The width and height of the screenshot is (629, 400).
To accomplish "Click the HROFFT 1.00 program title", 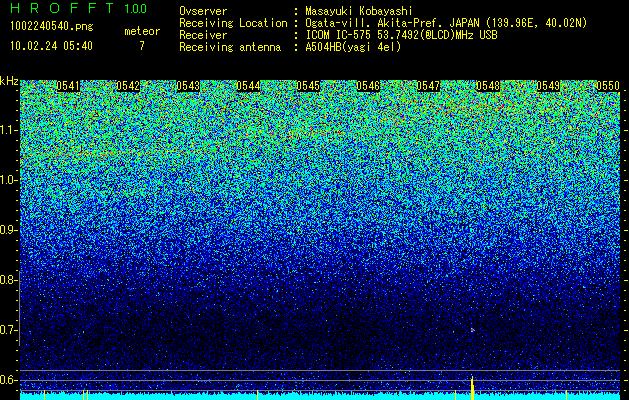I will [x=78, y=8].
